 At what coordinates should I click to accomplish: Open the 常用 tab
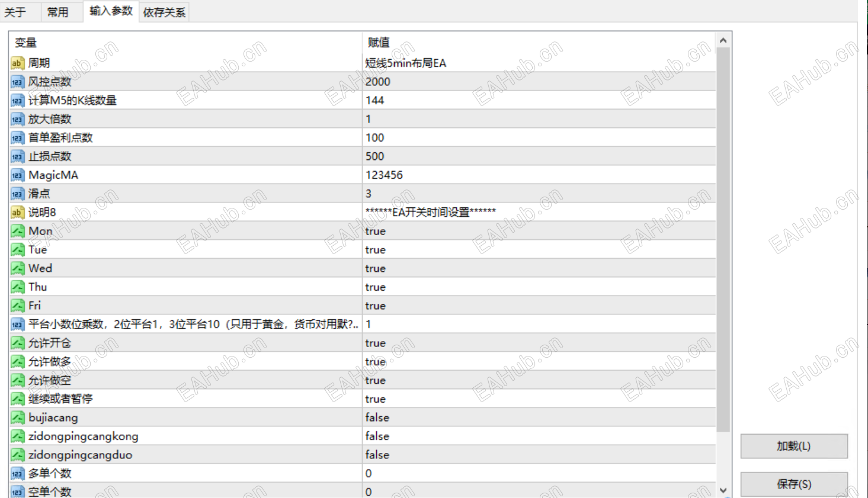57,12
